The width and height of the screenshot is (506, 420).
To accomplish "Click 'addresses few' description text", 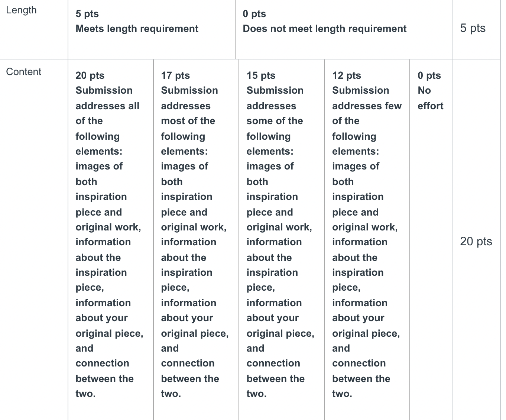I will point(367,106).
